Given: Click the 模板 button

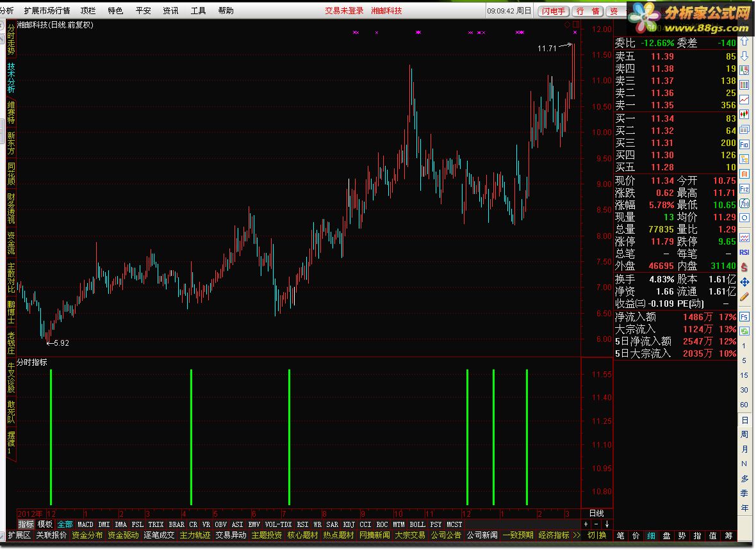Looking at the screenshot, I should (45, 524).
